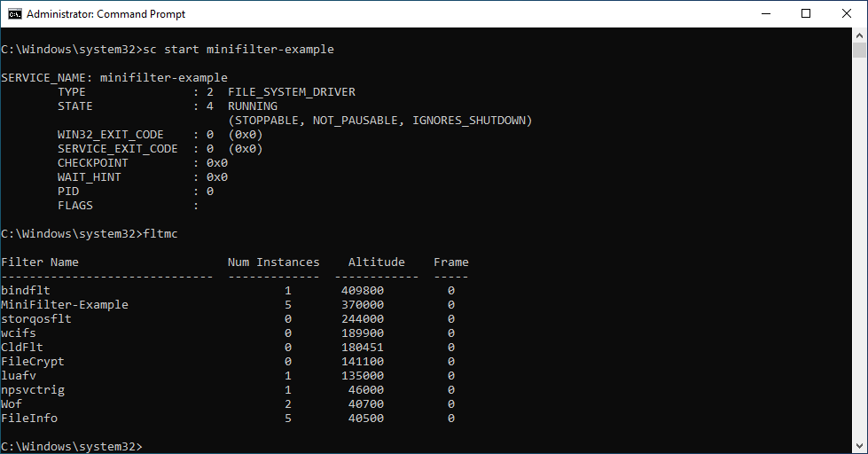Click the 'SERVICE_EXIT_CODE' label
The image size is (868, 454).
[x=118, y=148]
